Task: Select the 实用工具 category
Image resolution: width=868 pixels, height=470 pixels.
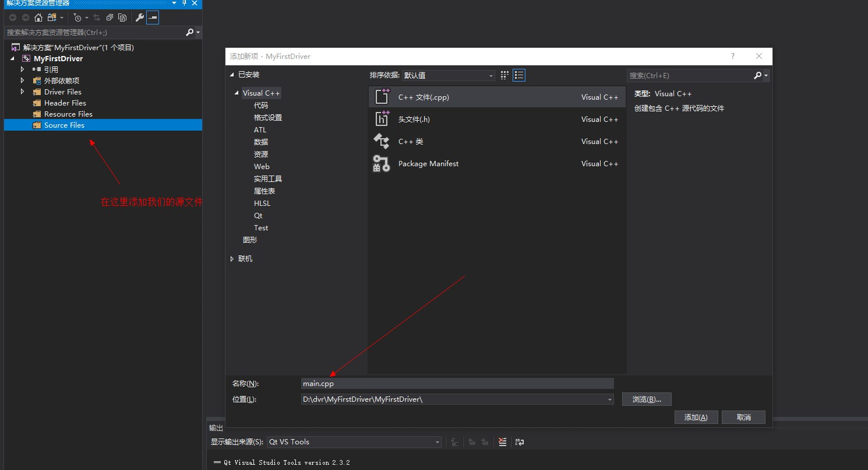Action: tap(268, 178)
